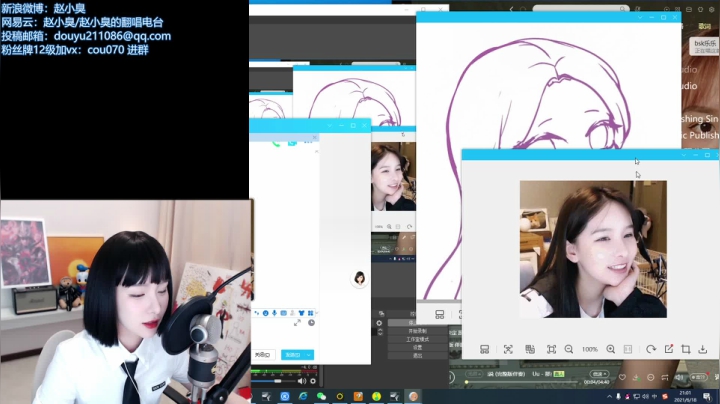
Task: Click the 100% zoom level in front viewer
Action: [590, 349]
